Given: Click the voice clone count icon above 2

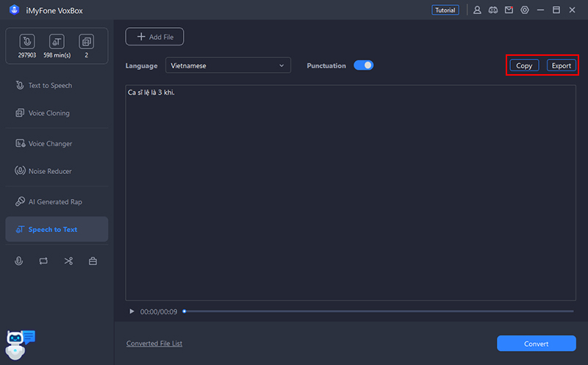Looking at the screenshot, I should point(86,41).
